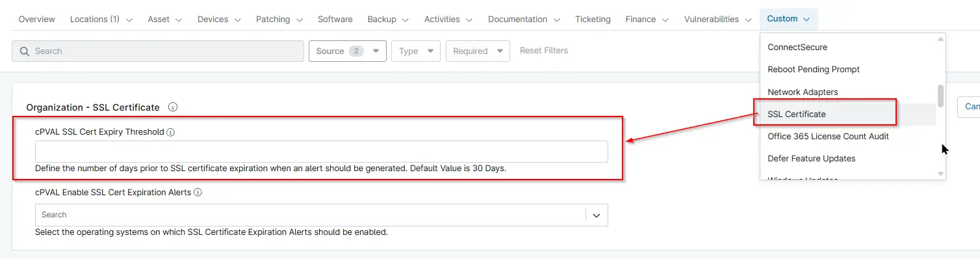This screenshot has width=980, height=259.
Task: Click info icon beside SSL Cert Expiry Threshold
Action: (x=171, y=132)
